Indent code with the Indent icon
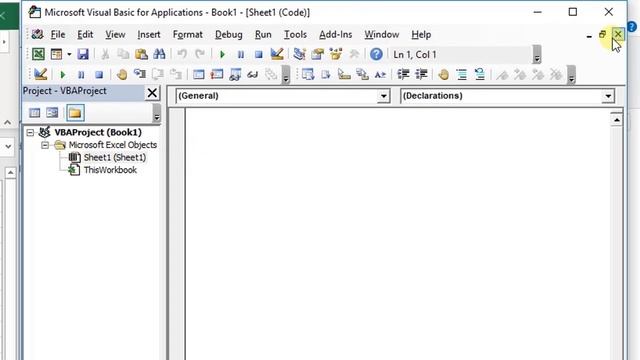 403,74
